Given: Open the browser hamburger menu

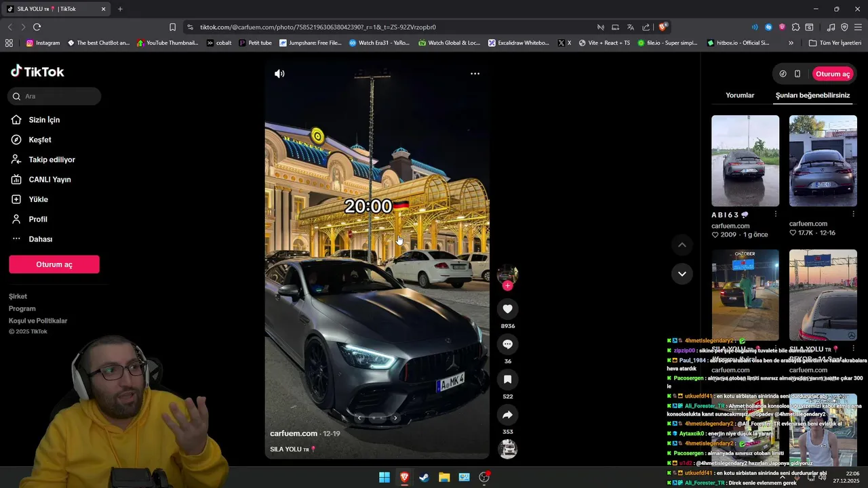Looking at the screenshot, I should coord(858,27).
